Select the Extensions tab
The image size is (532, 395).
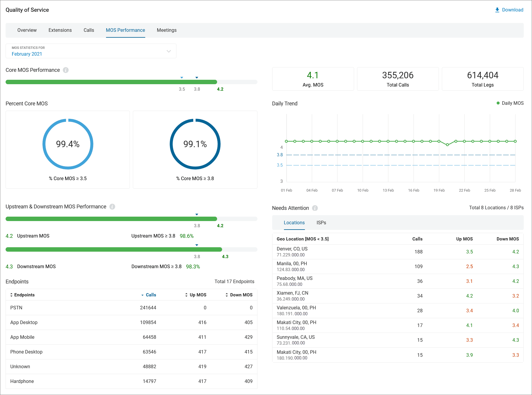click(60, 30)
